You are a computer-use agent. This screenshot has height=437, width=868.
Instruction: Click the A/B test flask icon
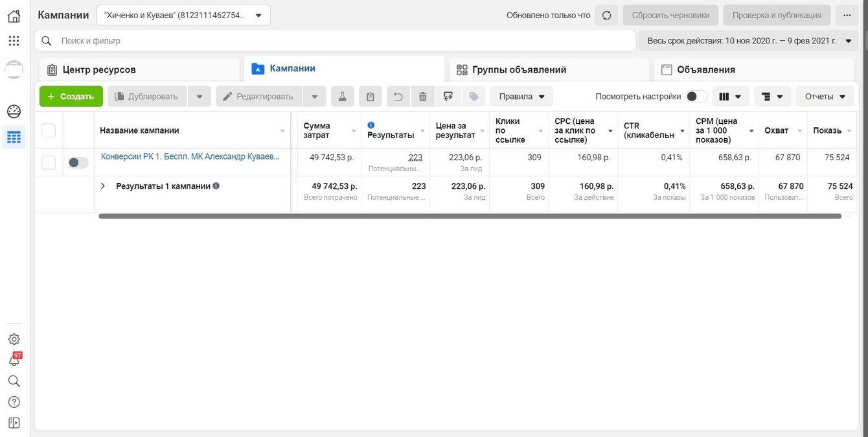(x=343, y=97)
